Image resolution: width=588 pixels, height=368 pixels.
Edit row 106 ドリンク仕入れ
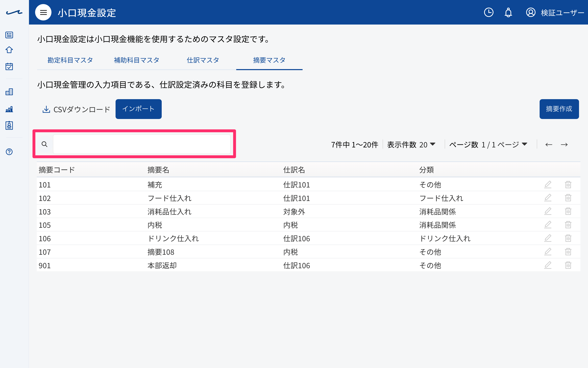pos(548,238)
